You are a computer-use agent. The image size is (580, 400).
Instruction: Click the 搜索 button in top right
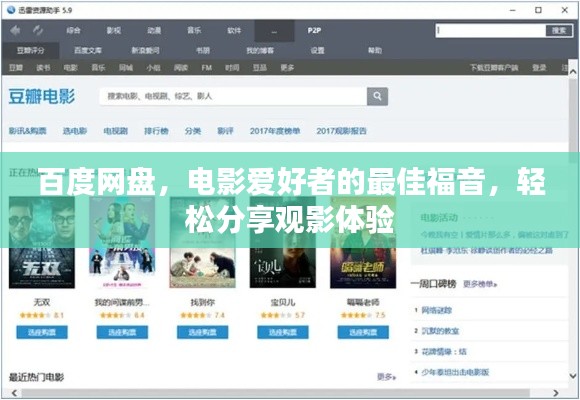click(x=559, y=31)
